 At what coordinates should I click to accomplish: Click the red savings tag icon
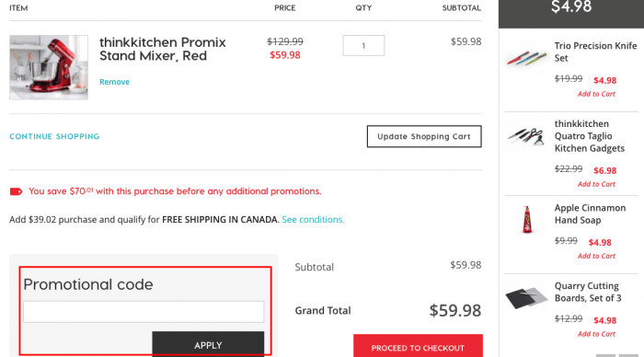pos(16,191)
